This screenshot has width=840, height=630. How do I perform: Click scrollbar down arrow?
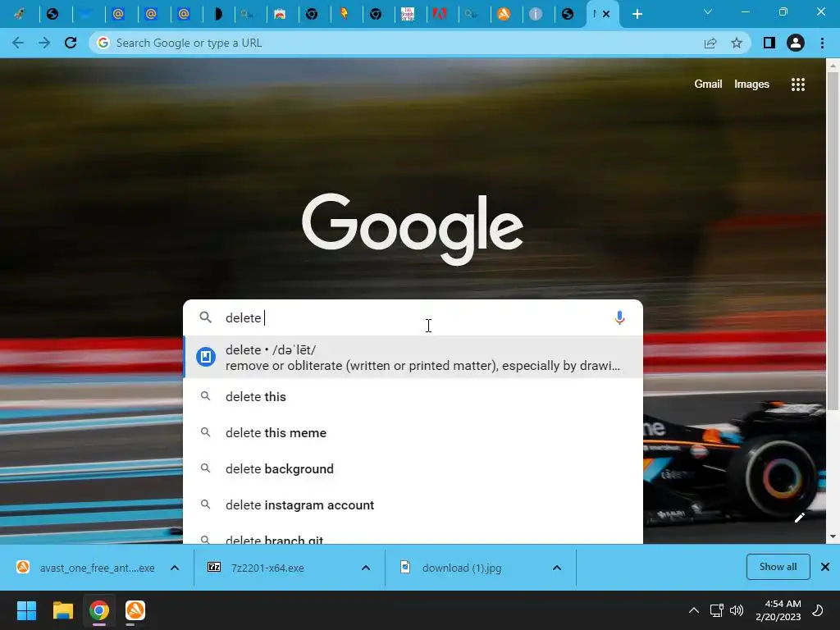[833, 536]
